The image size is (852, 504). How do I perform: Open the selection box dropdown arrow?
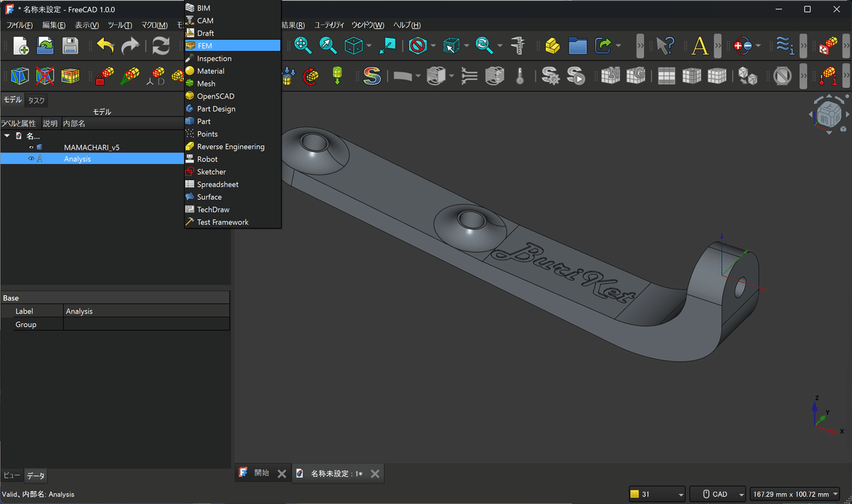466,46
